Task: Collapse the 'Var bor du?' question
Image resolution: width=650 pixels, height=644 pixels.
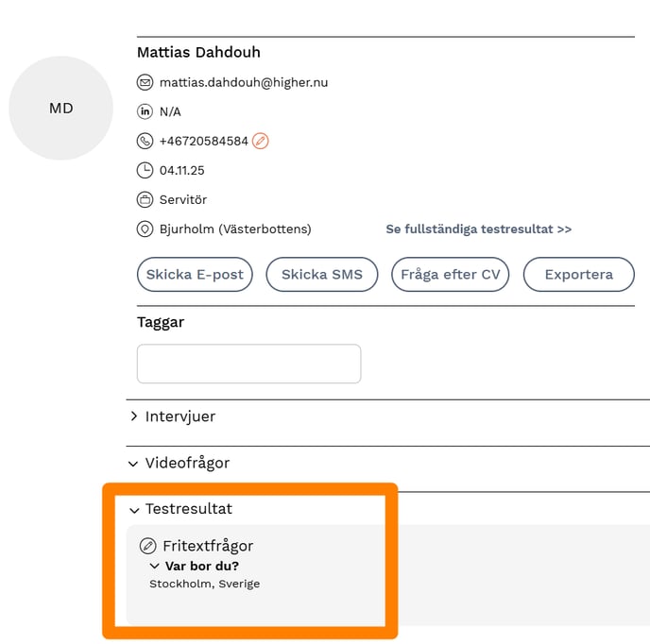Action: pos(155,567)
